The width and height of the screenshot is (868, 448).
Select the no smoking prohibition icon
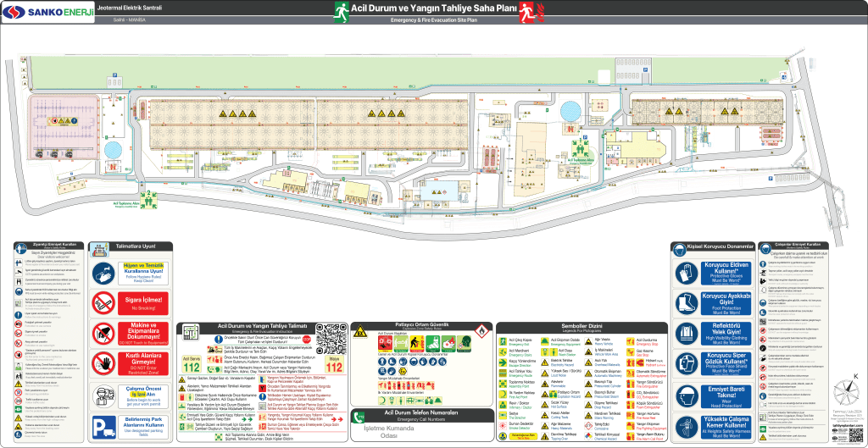tap(103, 302)
